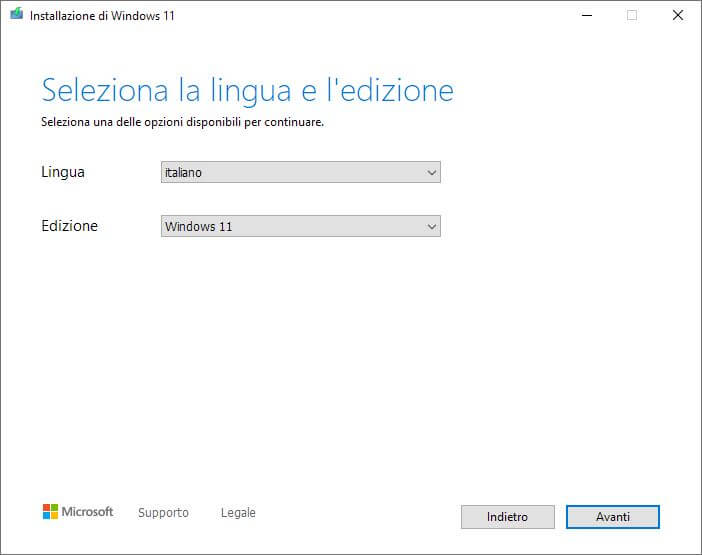Click the Microsoft logo
702x555 pixels.
pos(78,512)
